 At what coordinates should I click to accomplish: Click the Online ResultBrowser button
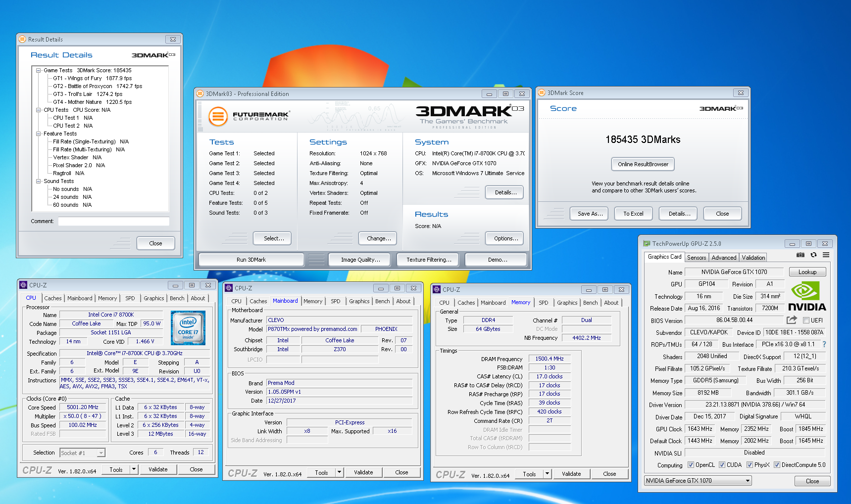[x=643, y=164]
